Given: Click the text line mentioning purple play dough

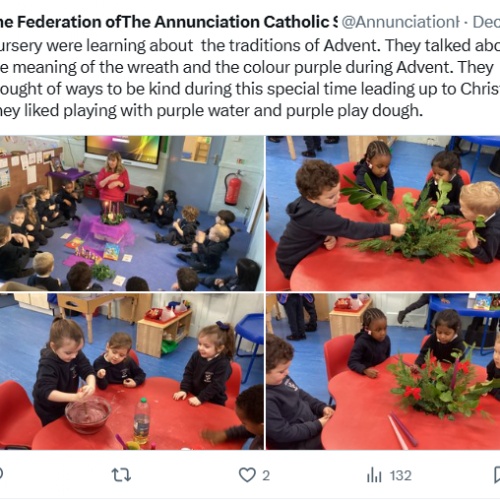Looking at the screenshot, I should 211,111.
